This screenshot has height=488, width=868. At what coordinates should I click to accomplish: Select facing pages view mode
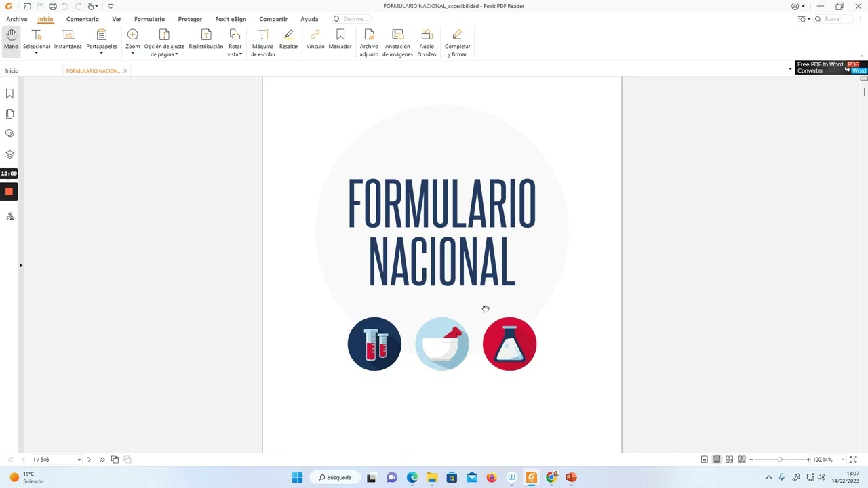[730, 460]
